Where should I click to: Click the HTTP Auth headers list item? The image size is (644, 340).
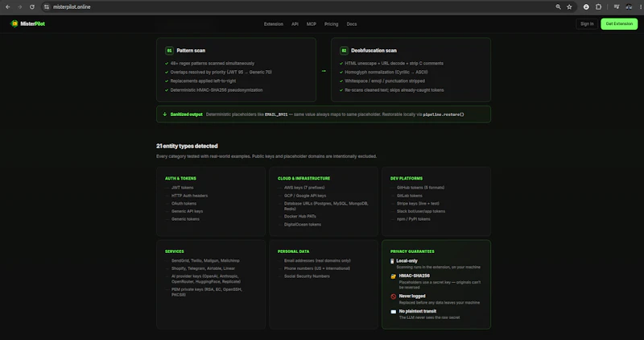(x=189, y=196)
